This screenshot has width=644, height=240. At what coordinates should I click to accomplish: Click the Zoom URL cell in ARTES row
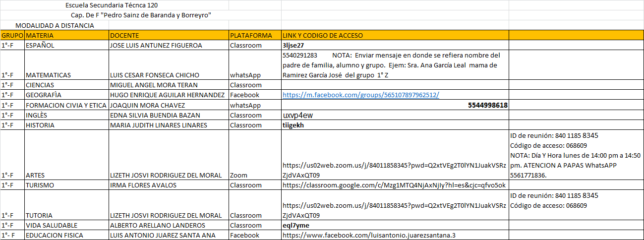(395, 155)
